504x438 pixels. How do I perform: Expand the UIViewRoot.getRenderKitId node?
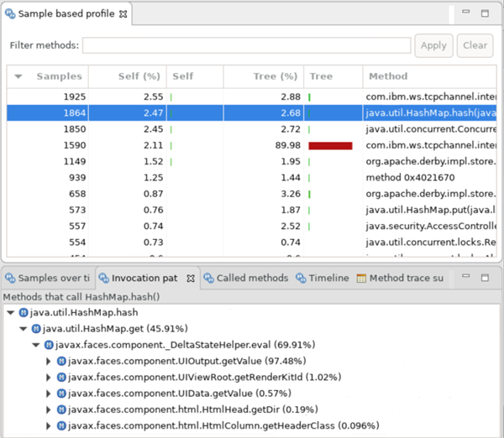click(48, 378)
